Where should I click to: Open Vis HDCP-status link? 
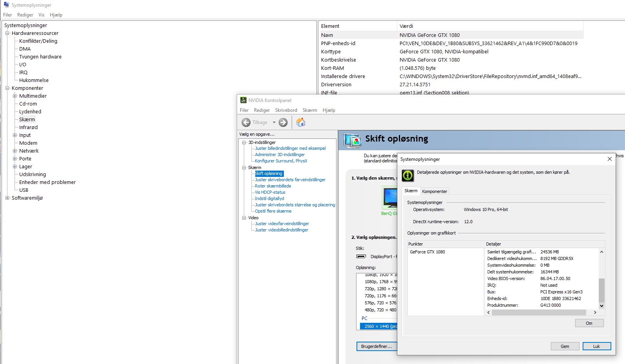(270, 192)
